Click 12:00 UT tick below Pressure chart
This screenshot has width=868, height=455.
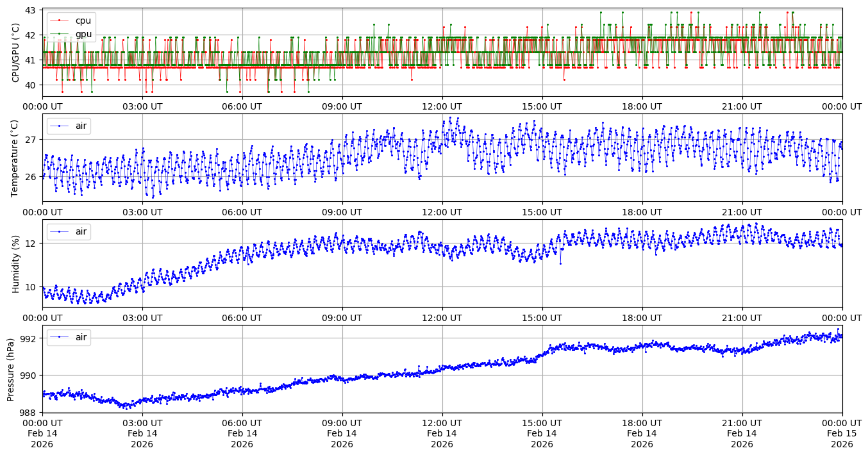click(x=442, y=423)
